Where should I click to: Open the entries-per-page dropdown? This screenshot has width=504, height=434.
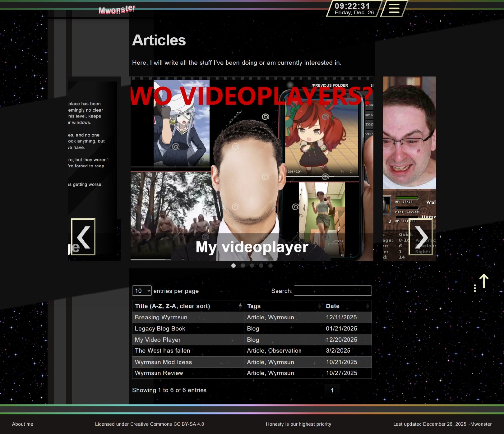point(141,291)
